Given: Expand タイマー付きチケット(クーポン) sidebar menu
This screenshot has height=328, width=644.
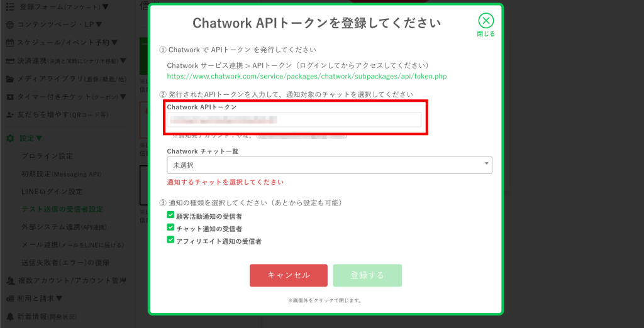Looking at the screenshot, I should tap(72, 97).
